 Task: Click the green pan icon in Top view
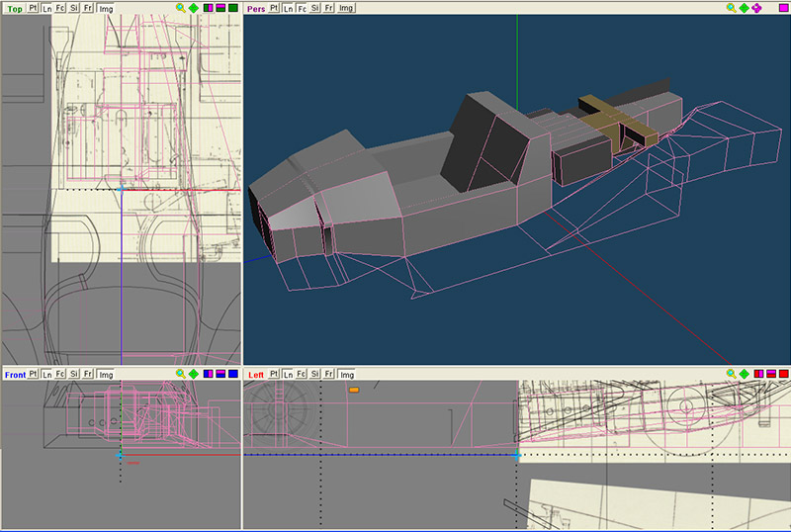[194, 8]
